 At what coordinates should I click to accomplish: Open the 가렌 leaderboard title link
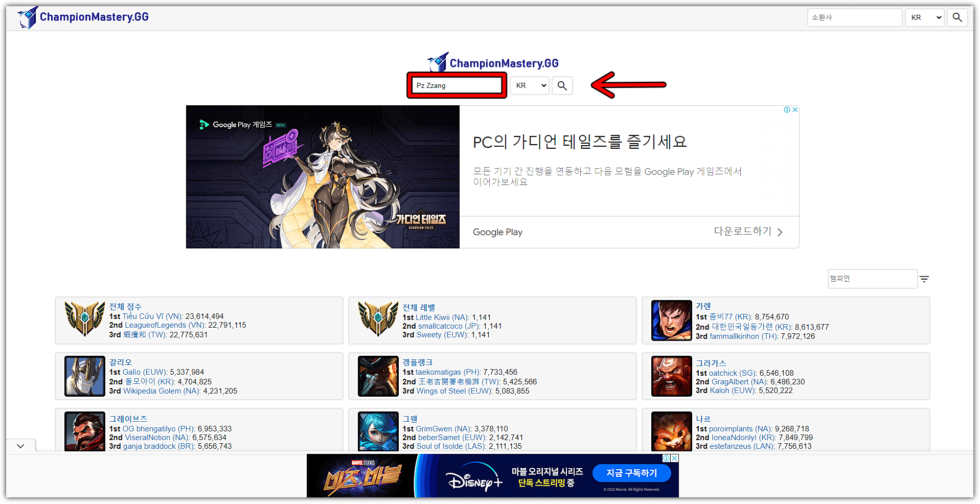click(703, 306)
